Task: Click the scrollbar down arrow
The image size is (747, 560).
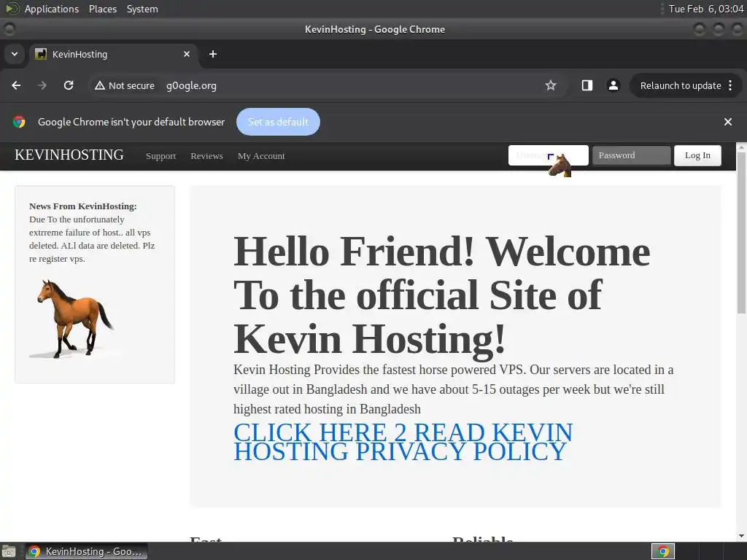Action: (741, 536)
